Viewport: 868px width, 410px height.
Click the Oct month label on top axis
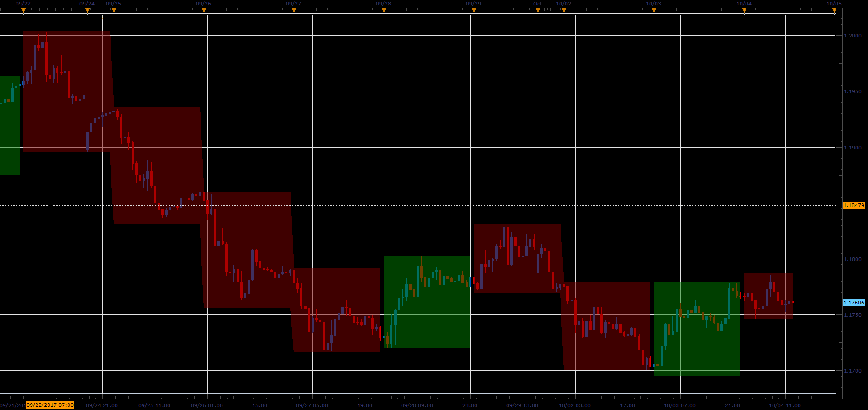[x=538, y=4]
